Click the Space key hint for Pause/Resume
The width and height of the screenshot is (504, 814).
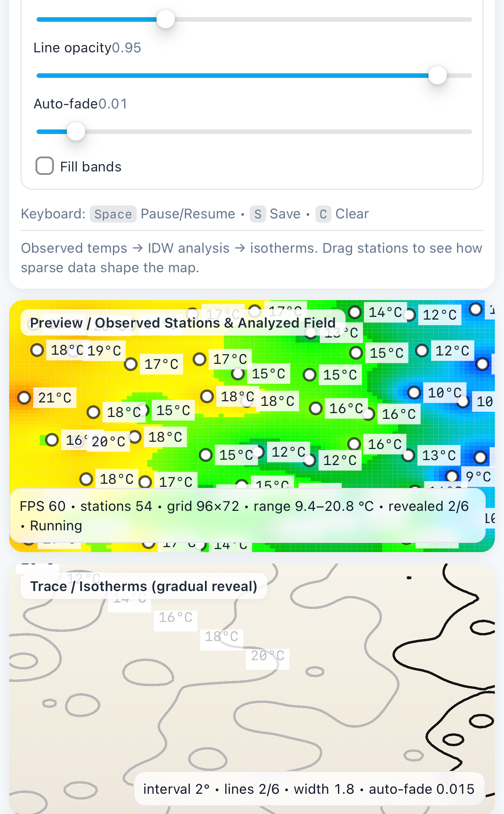pyautogui.click(x=113, y=214)
